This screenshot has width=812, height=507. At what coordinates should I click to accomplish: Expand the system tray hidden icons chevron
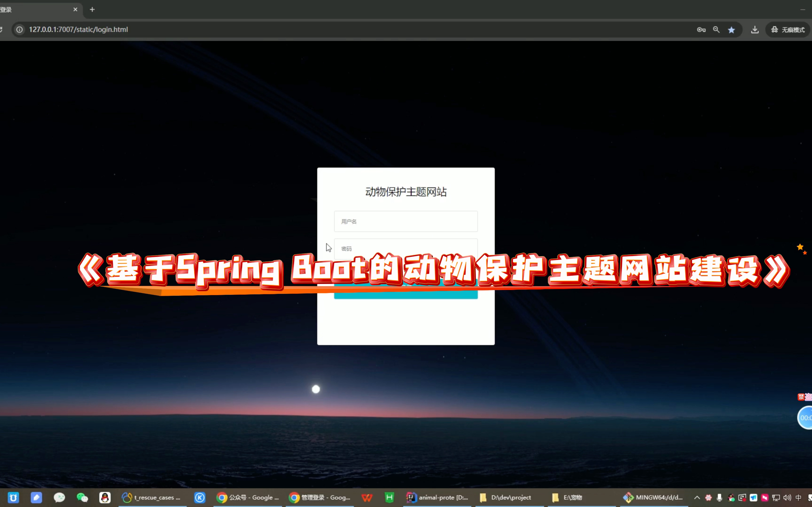pos(697,498)
